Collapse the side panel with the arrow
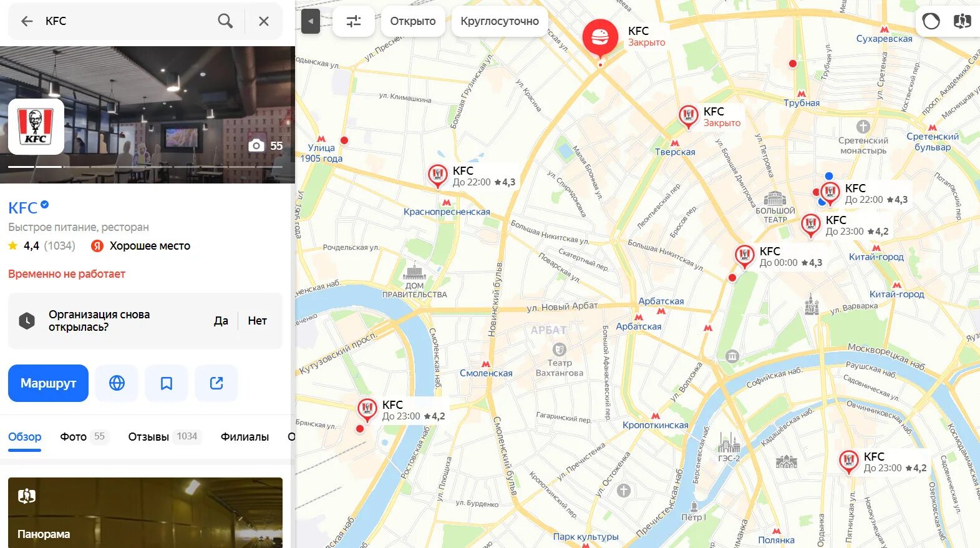The image size is (980, 548). tap(310, 21)
